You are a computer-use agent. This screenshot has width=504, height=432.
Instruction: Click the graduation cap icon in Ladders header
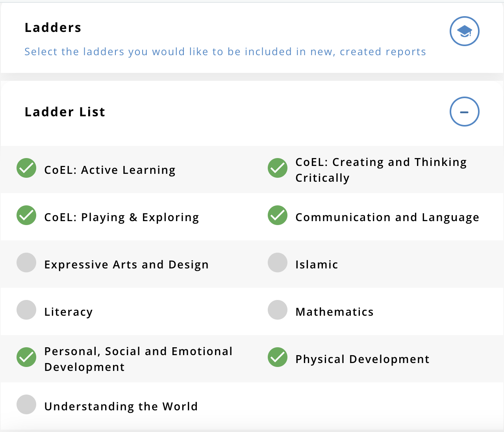(464, 31)
